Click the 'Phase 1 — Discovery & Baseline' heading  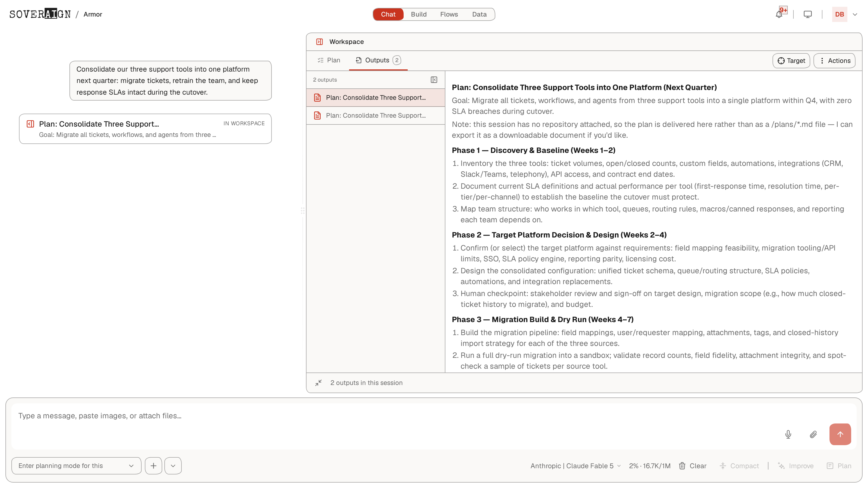pos(533,150)
